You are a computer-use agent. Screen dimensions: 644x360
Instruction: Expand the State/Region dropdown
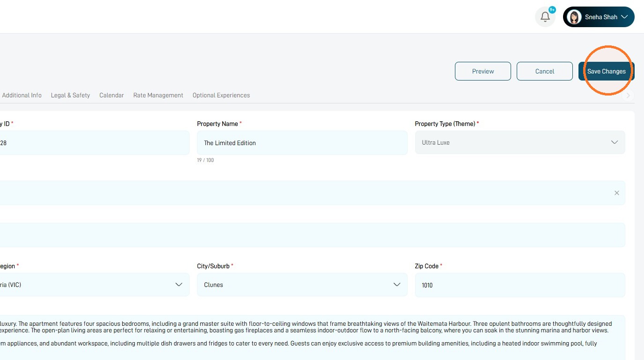(95, 285)
